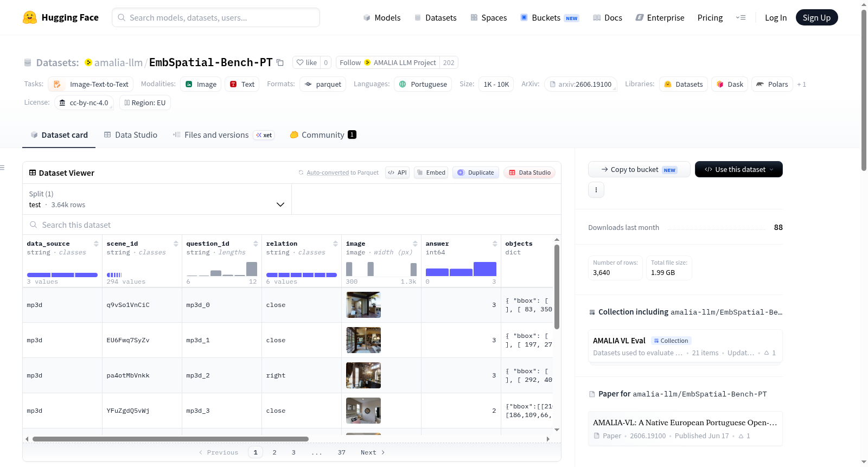Viewport: 868px width, 467px height.
Task: Click the Sign Up button
Action: point(816,17)
